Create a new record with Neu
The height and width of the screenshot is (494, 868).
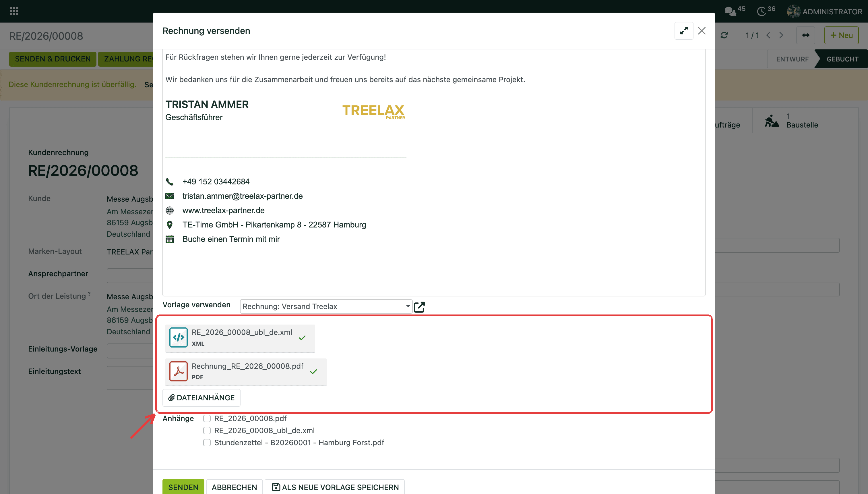coord(841,35)
